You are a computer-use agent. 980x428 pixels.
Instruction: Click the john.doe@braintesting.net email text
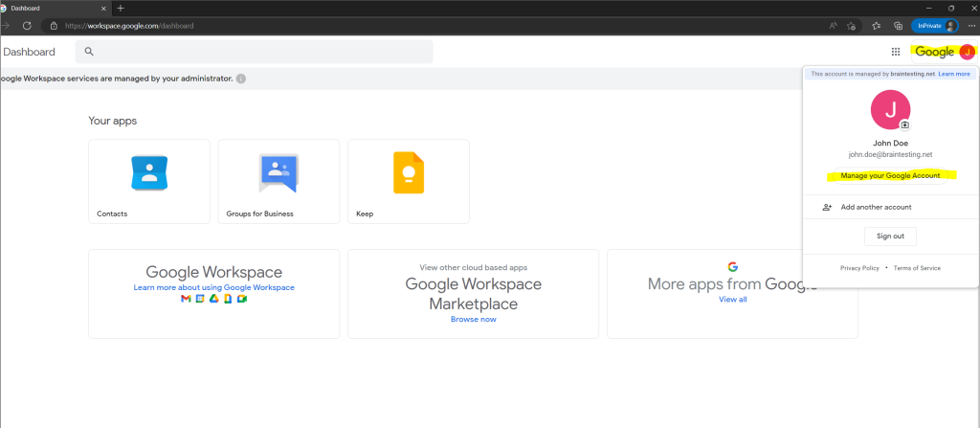click(x=891, y=154)
